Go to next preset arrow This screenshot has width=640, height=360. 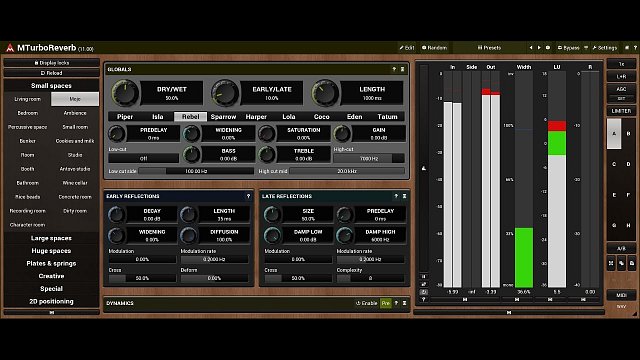[539, 48]
